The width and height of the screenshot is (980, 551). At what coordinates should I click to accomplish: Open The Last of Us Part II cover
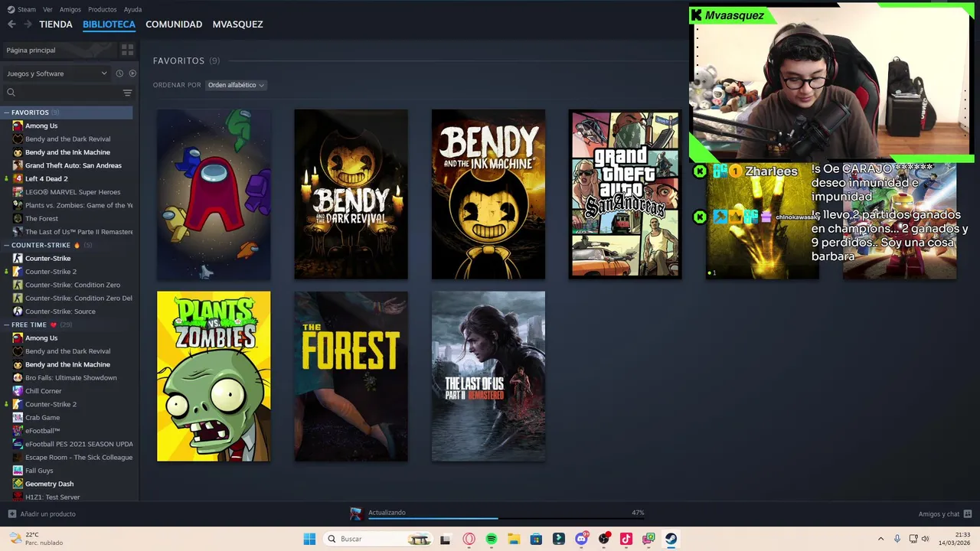coord(488,377)
